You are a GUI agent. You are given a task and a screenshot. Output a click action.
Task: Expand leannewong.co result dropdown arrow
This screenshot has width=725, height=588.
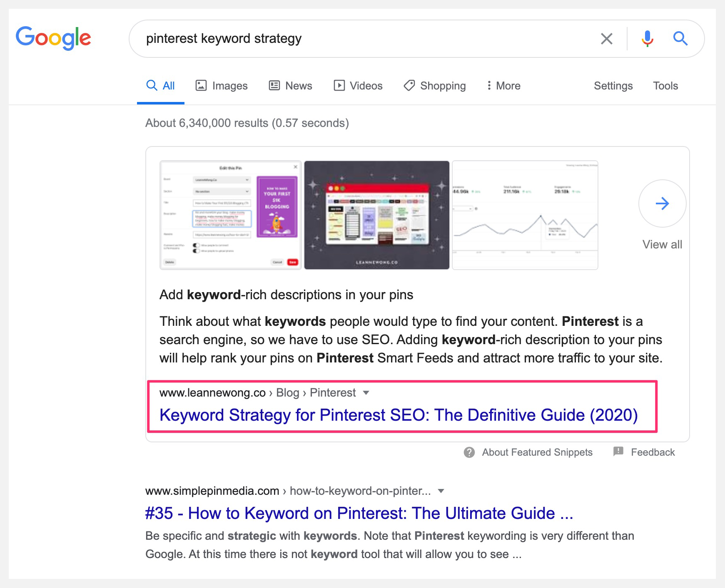[366, 393]
